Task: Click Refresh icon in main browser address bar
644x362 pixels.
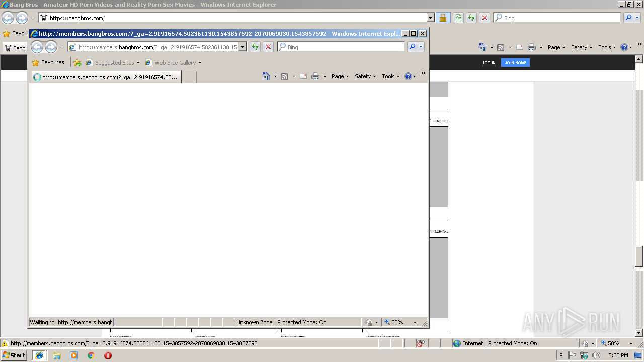Action: (x=471, y=18)
